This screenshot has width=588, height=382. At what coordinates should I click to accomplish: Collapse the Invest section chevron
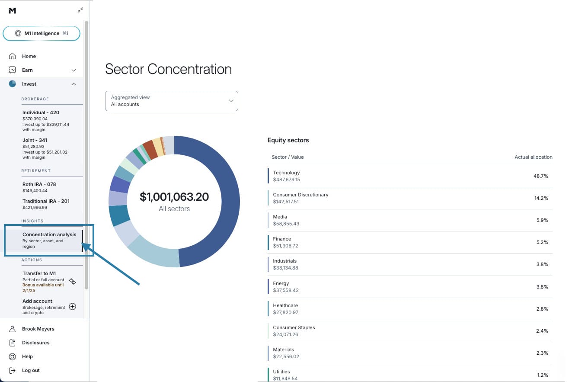coord(73,84)
